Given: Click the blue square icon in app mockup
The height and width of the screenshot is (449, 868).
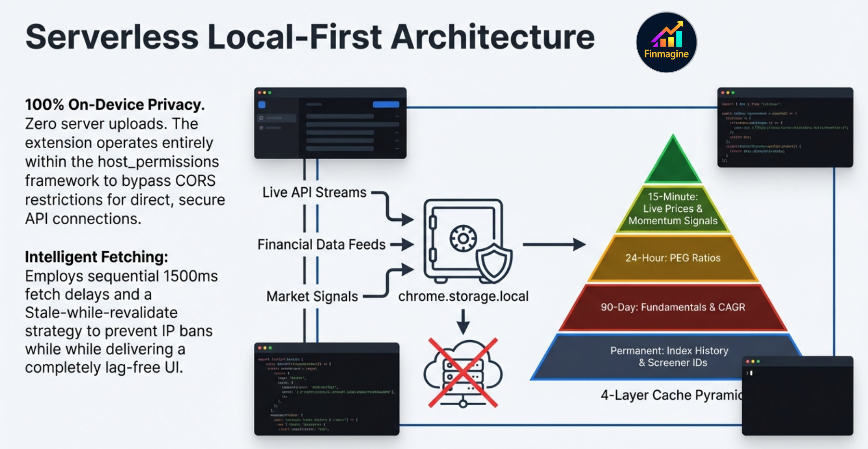Looking at the screenshot, I should 262,104.
